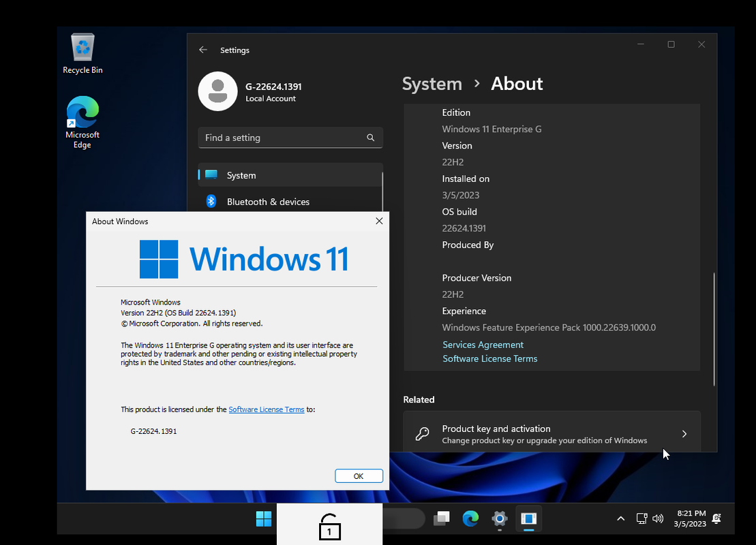Click the Bluetooth icon in the Settings sidebar
This screenshot has height=545, width=756.
211,201
